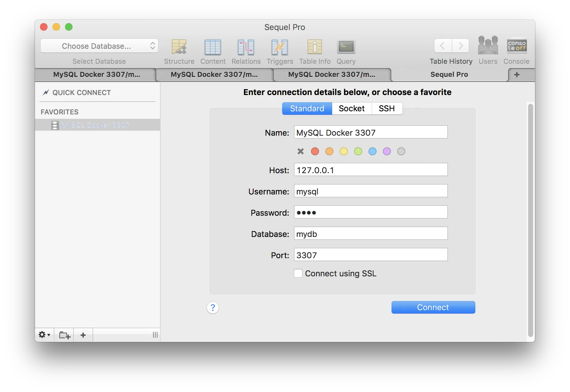Add a new favorite connection
Viewport: 570px width, 392px height.
(x=83, y=335)
